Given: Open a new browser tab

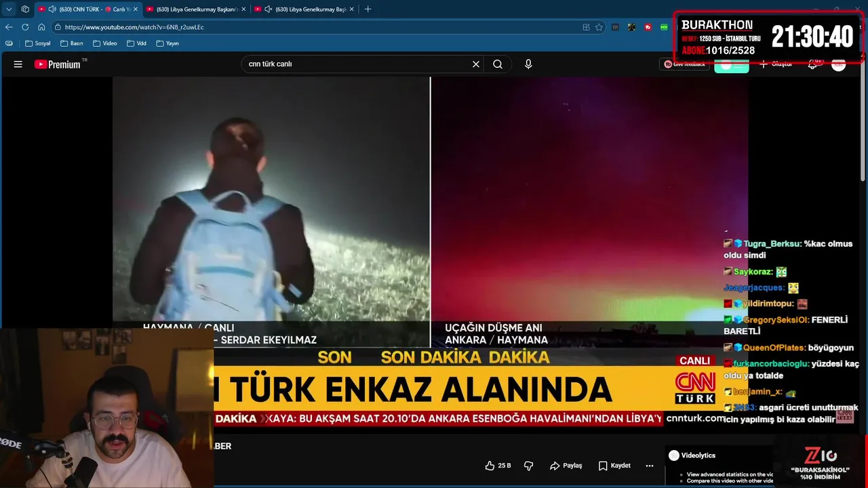Looking at the screenshot, I should coord(368,9).
